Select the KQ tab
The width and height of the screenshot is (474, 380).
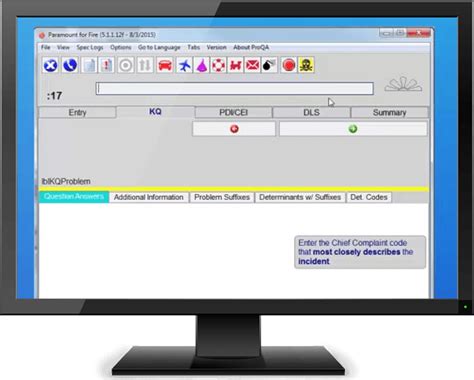[155, 112]
